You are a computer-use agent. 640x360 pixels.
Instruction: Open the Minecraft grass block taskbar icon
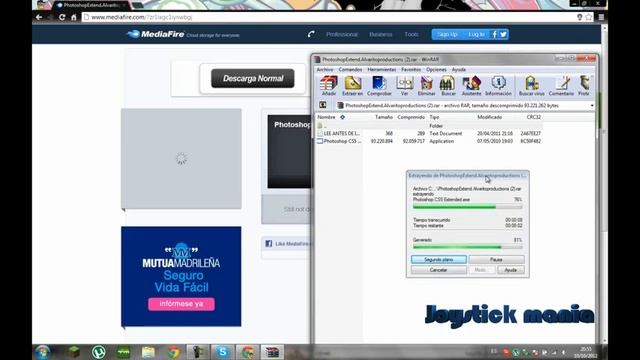tap(74, 351)
